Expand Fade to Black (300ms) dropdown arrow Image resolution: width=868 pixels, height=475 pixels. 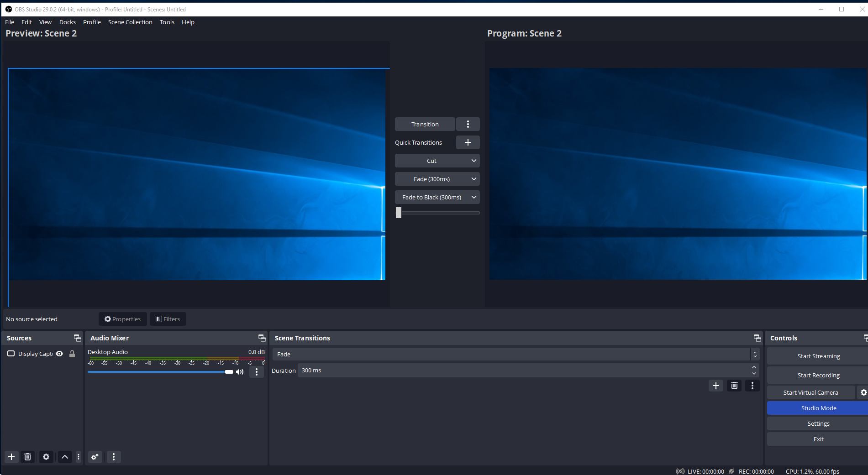[474, 197]
